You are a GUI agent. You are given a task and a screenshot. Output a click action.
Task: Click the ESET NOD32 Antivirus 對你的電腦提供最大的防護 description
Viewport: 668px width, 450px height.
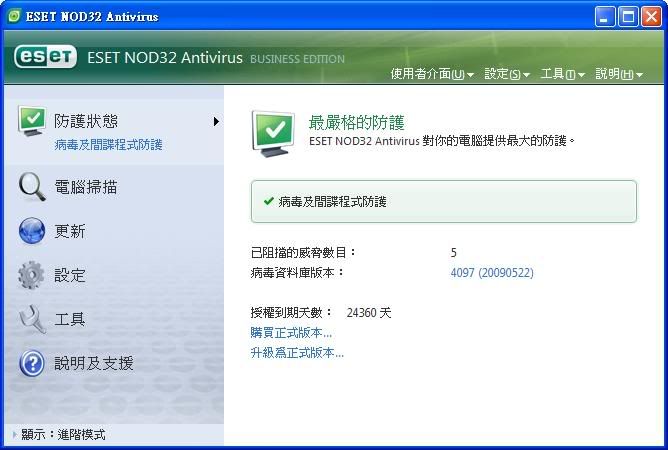[442, 141]
